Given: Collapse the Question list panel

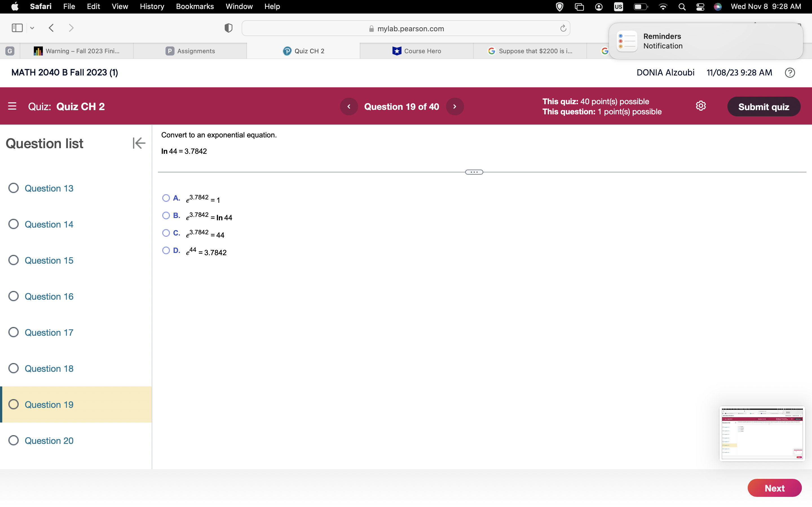Looking at the screenshot, I should coord(139,143).
